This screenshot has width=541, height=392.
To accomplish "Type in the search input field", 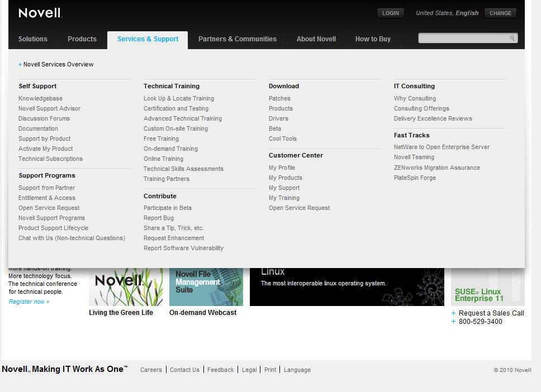I will click(x=464, y=39).
